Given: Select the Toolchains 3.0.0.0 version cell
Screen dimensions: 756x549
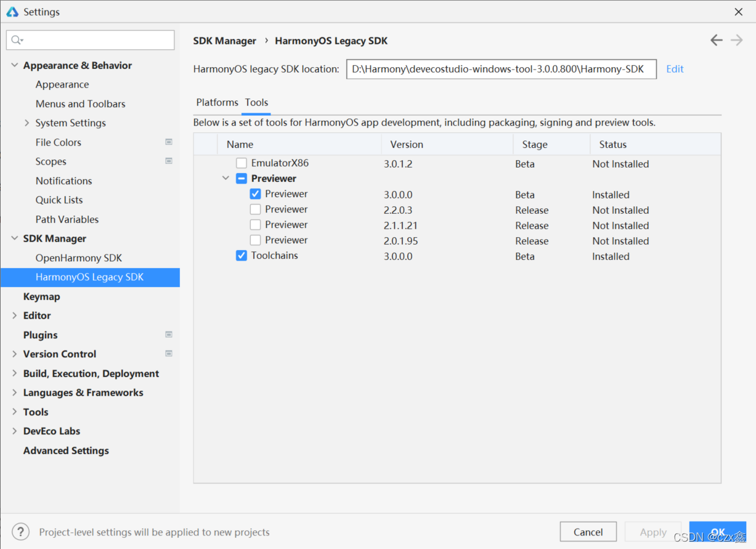Looking at the screenshot, I should 398,256.
